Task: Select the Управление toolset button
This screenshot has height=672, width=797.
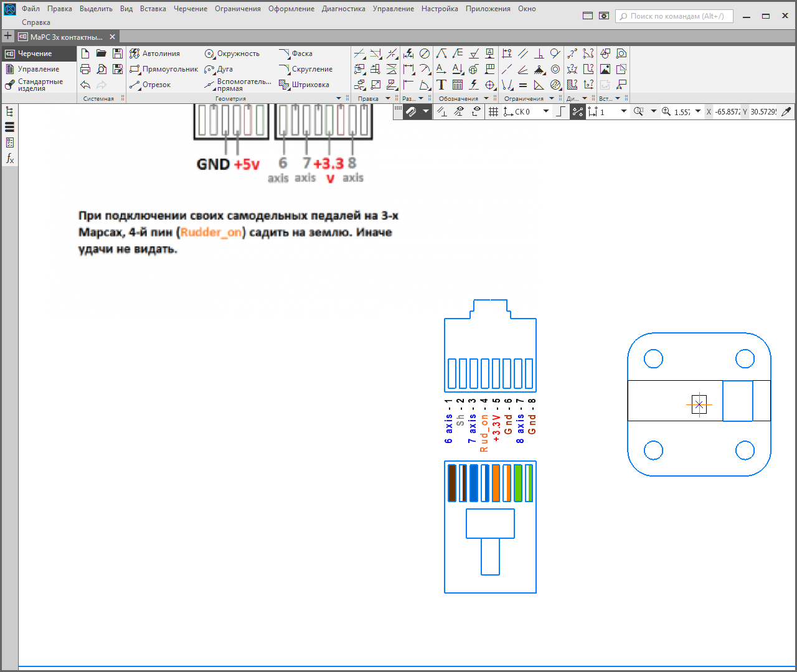Action: (39, 69)
